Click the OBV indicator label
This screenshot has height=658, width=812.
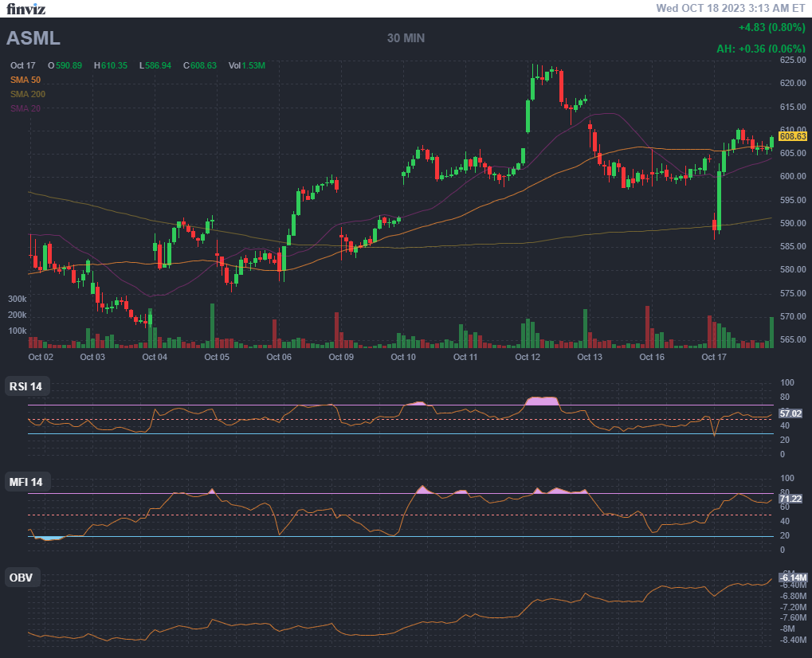(22, 578)
